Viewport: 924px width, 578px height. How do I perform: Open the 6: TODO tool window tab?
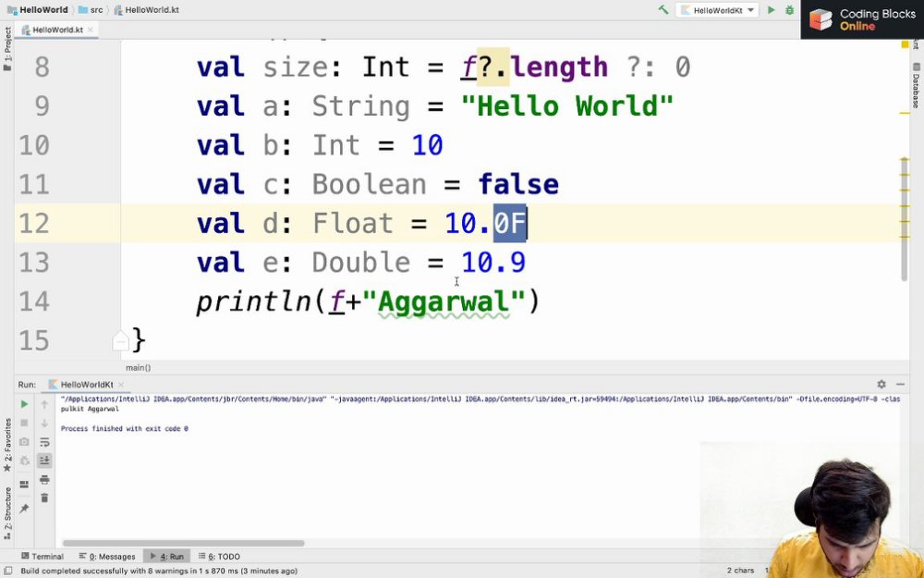click(x=219, y=556)
